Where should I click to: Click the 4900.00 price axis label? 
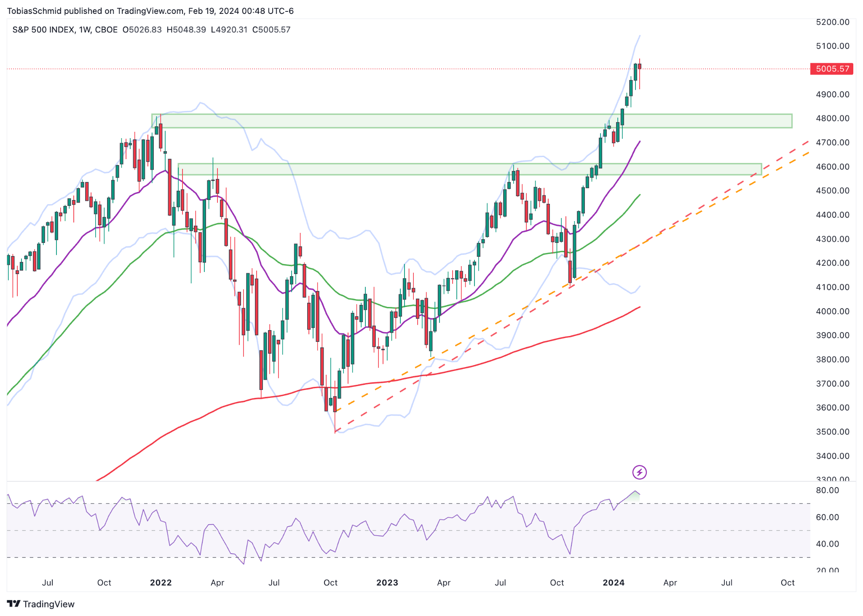[x=833, y=94]
